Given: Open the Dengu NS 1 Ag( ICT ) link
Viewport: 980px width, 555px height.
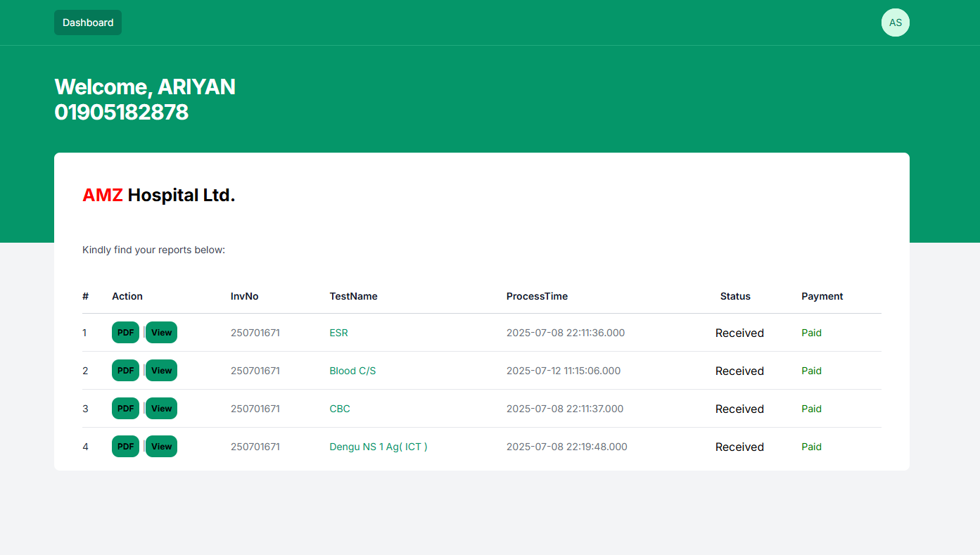Looking at the screenshot, I should point(378,447).
